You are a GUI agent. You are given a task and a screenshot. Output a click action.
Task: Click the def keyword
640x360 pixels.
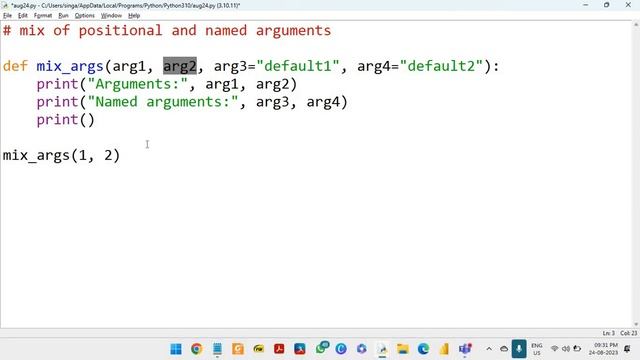15,66
